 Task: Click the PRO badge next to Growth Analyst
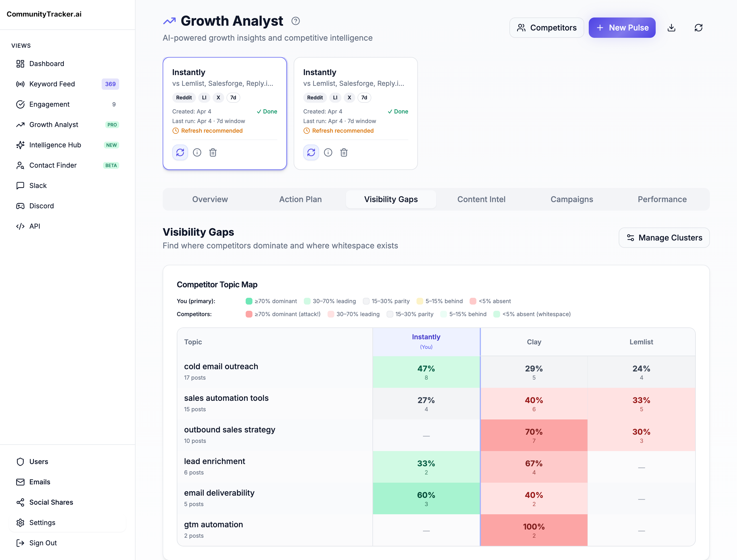coord(112,125)
